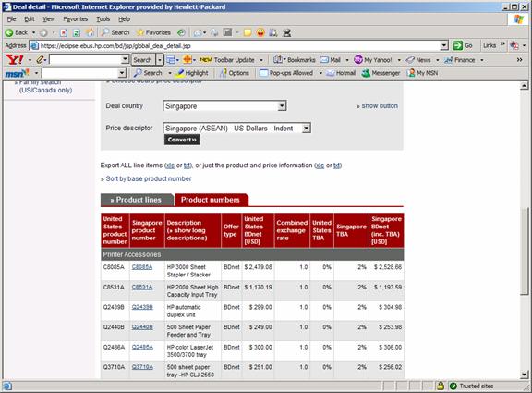
Task: Click the yellow note toolbar icon
Action: [248, 33]
